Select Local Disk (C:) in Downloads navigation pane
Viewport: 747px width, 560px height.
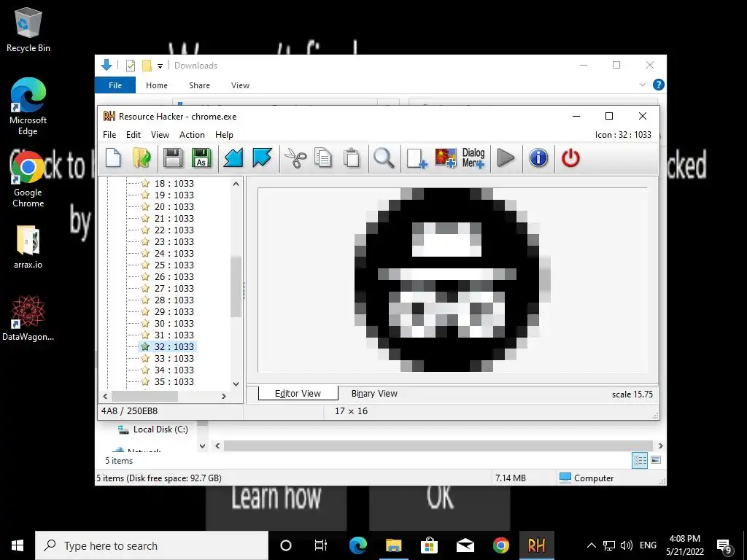160,429
